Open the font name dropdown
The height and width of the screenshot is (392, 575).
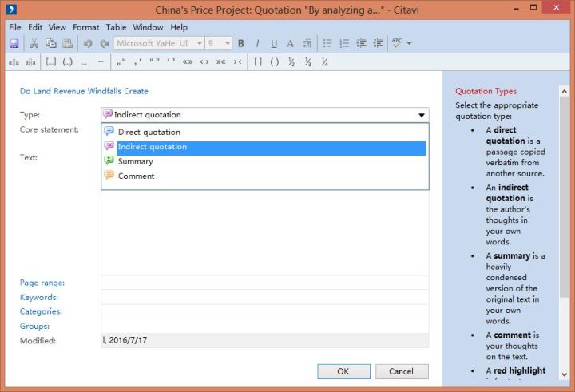point(199,43)
